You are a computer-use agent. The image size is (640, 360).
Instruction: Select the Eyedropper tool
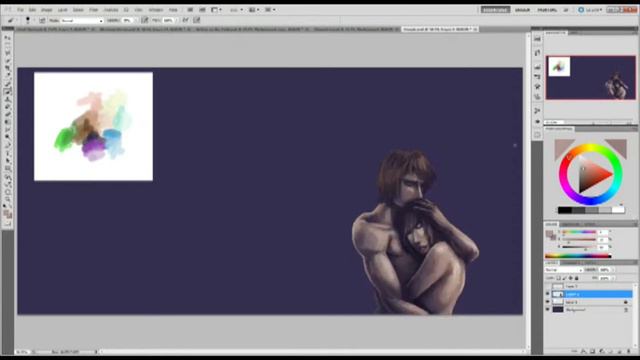(x=8, y=75)
